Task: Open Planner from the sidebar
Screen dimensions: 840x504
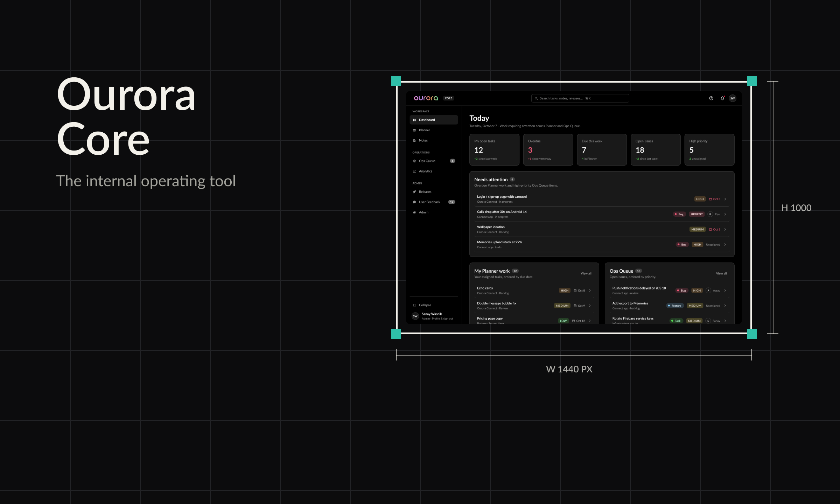Action: [x=434, y=130]
